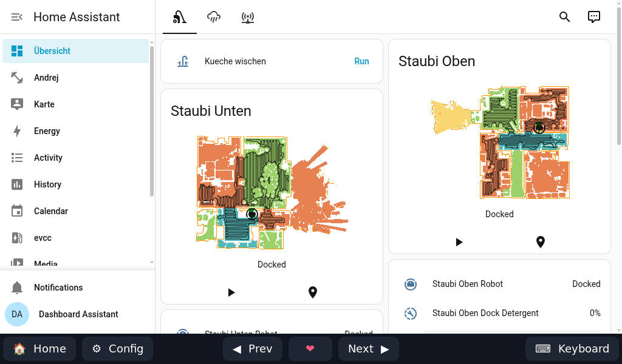Collapse the sidebar with the menu icon
The width and height of the screenshot is (622, 364).
[16, 17]
